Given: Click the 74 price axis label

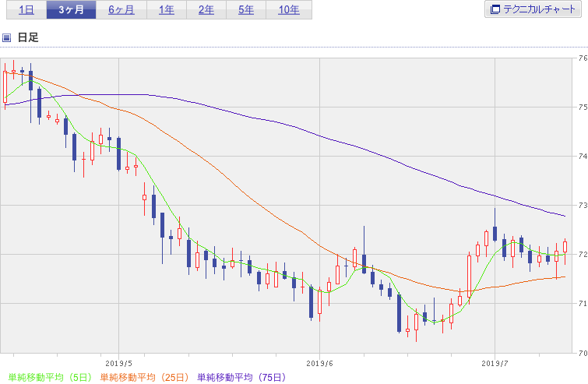Looking at the screenshot, I should pyautogui.click(x=583, y=157).
